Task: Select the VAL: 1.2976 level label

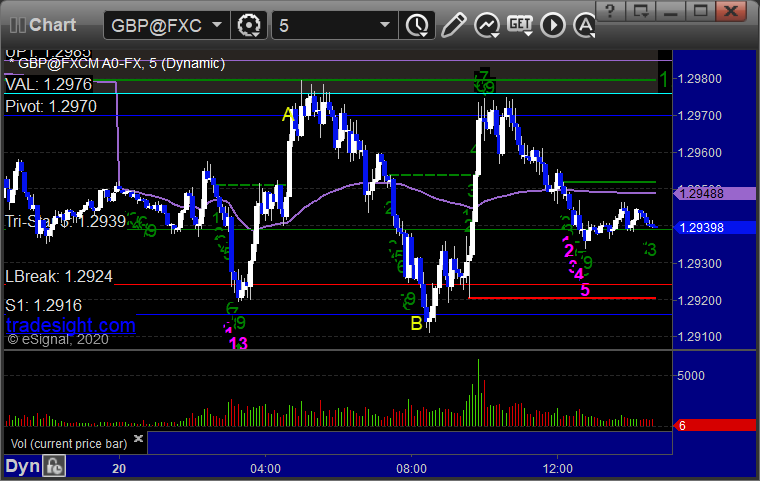Action: 48,84
